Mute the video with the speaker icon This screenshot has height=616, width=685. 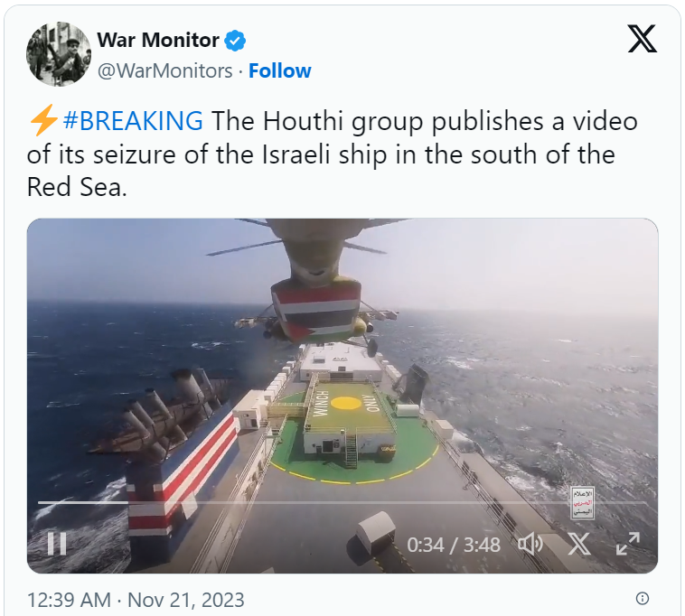(x=530, y=544)
